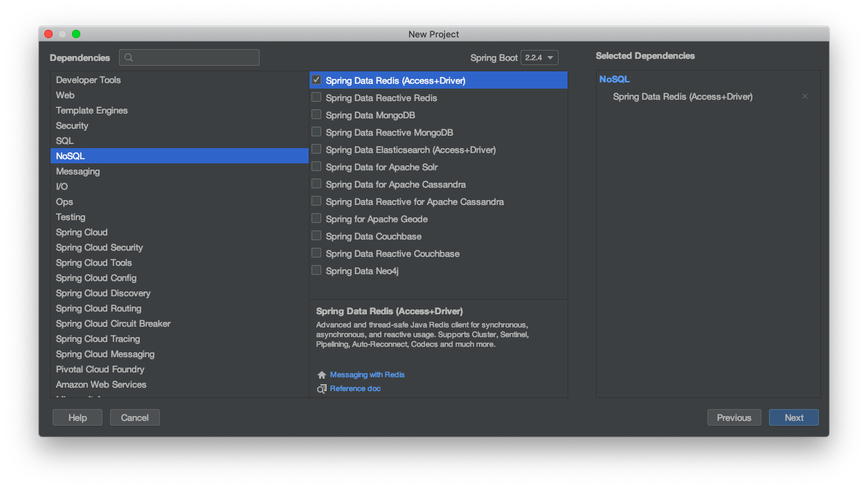Check Spring Data Reactive MongoDB
868x488 pixels.
(316, 132)
